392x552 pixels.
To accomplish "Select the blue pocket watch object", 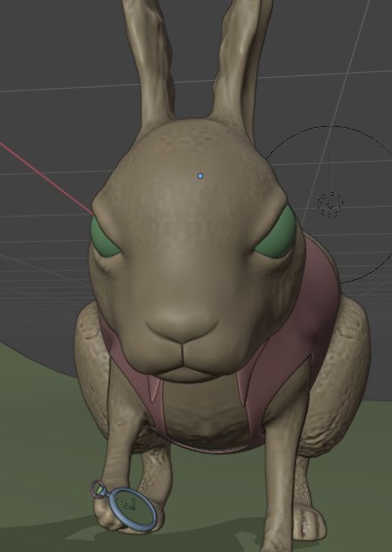I will tap(133, 508).
